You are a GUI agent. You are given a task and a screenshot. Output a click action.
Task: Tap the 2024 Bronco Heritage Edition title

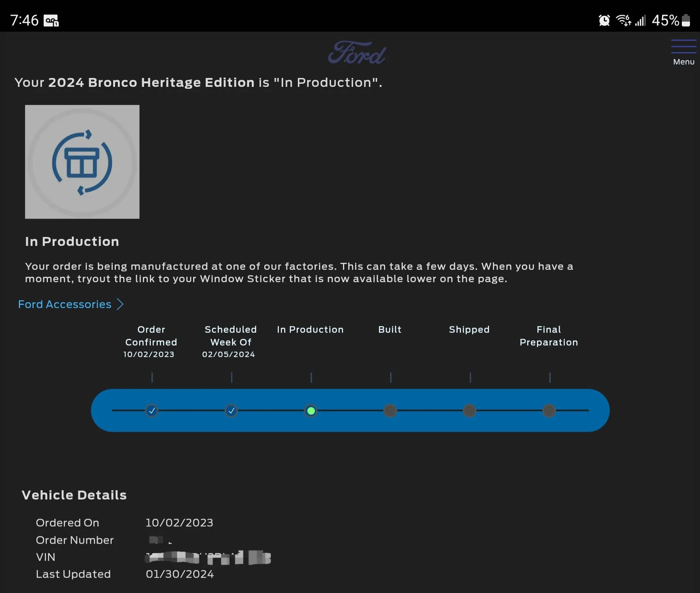pyautogui.click(x=151, y=83)
